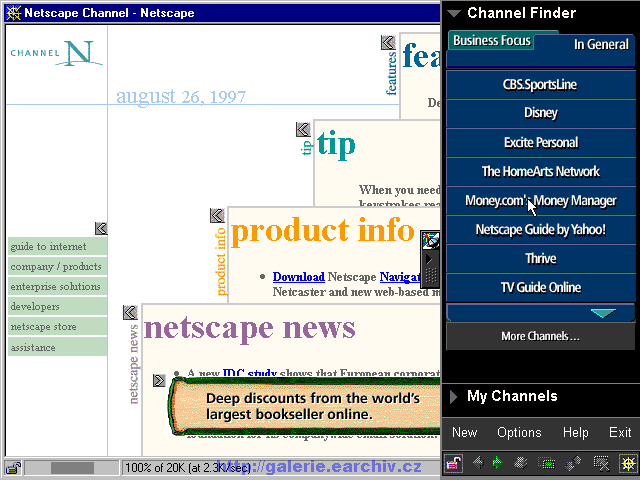
Task: Select Netscape Guide by Yahoo! channel
Action: [540, 229]
